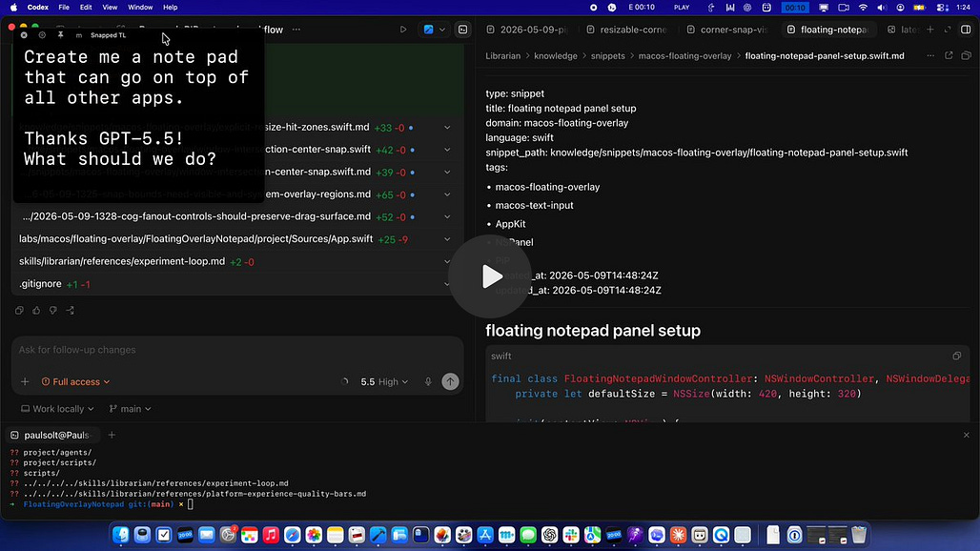Image resolution: width=980 pixels, height=551 pixels.
Task: Copy the response using the copy icon
Action: click(x=19, y=311)
